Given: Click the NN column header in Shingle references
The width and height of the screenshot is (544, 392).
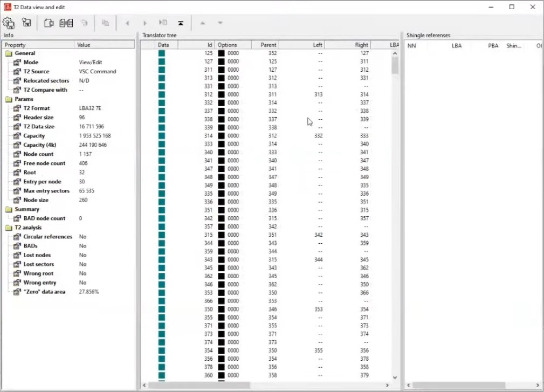Looking at the screenshot, I should click(412, 46).
